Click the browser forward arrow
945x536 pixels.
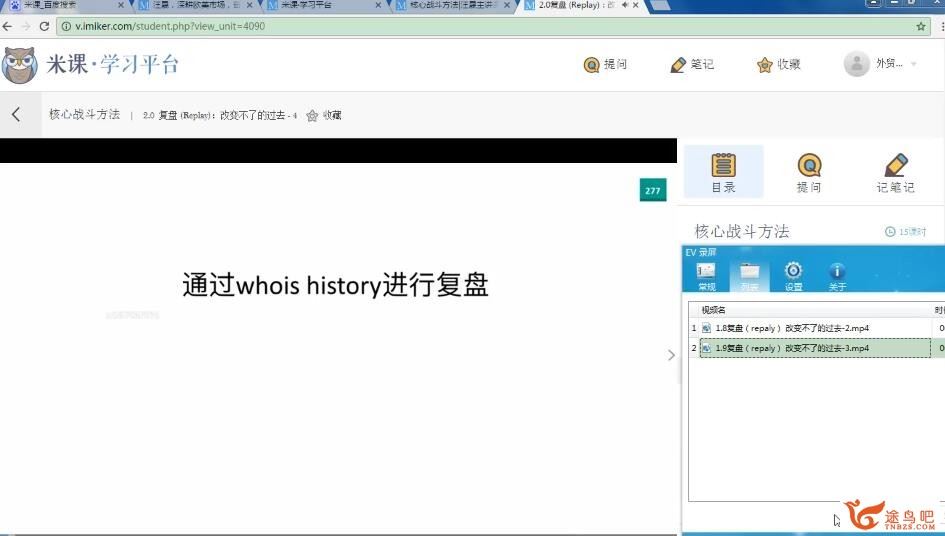pyautogui.click(x=25, y=27)
